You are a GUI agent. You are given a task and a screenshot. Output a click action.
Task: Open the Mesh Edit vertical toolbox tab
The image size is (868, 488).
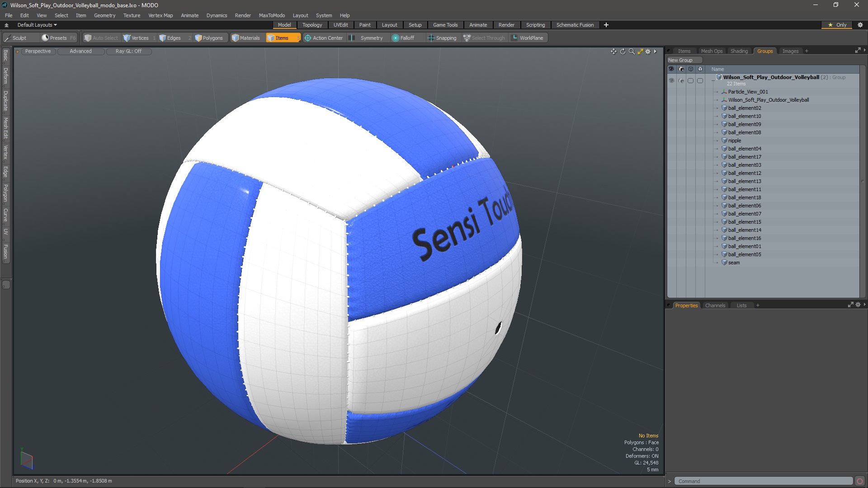6,128
